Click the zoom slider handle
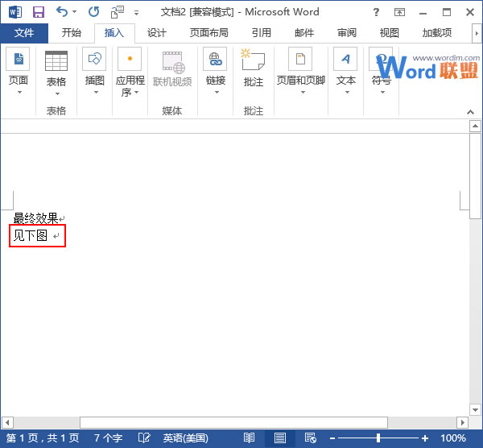Viewport: 483px width, 448px height. coord(378,438)
